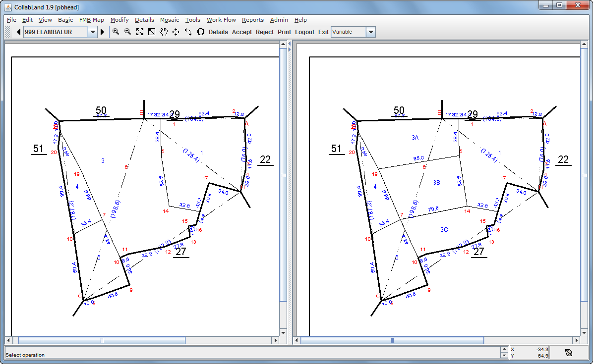Click right pane horizontal scrollbar right arrow
The width and height of the screenshot is (593, 364).
coord(577,340)
